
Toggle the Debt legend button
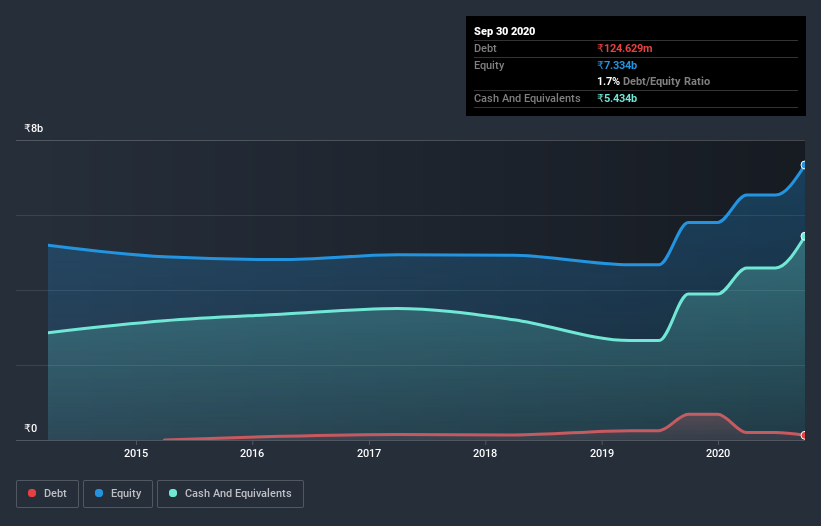47,494
